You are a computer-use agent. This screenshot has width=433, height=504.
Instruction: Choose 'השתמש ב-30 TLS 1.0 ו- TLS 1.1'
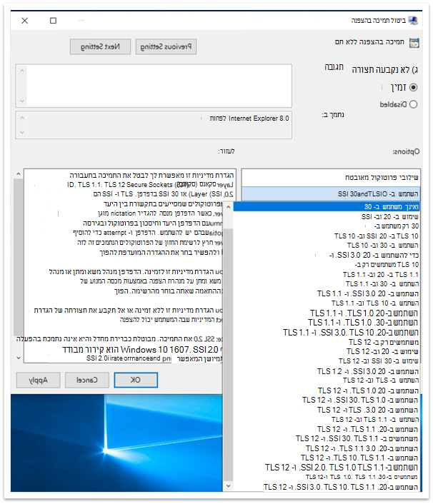tap(327, 323)
